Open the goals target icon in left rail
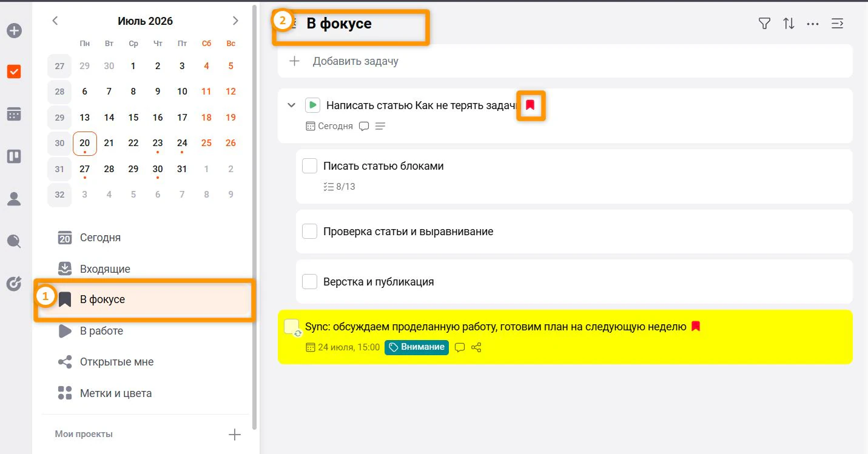Image resolution: width=868 pixels, height=454 pixels. 14,284
